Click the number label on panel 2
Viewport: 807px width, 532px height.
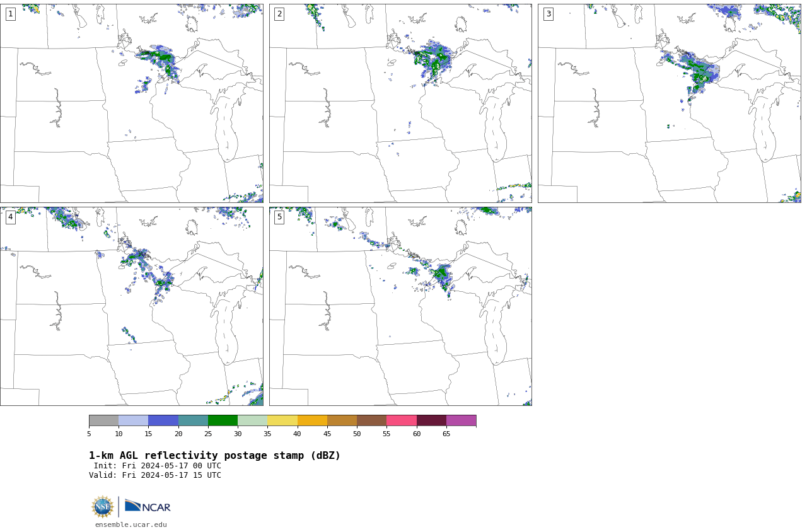click(279, 14)
